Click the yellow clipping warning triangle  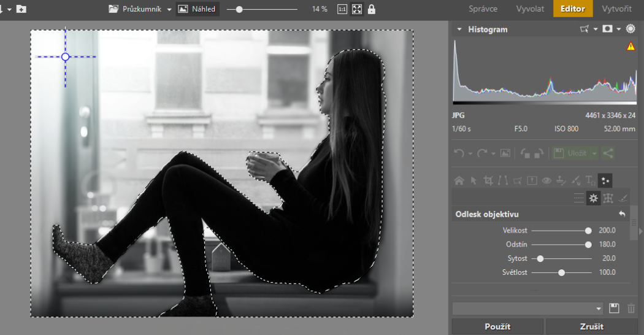tap(631, 47)
